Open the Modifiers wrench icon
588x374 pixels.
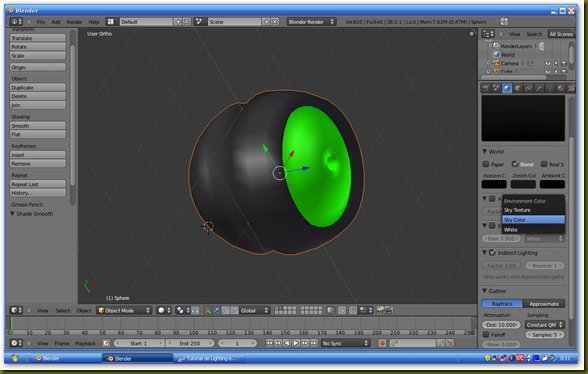coord(539,88)
